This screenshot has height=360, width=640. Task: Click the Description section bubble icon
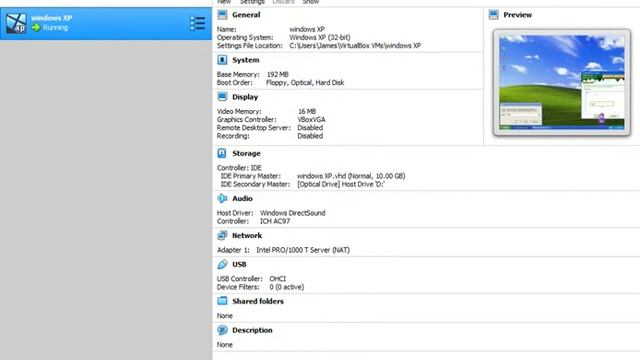[222, 330]
